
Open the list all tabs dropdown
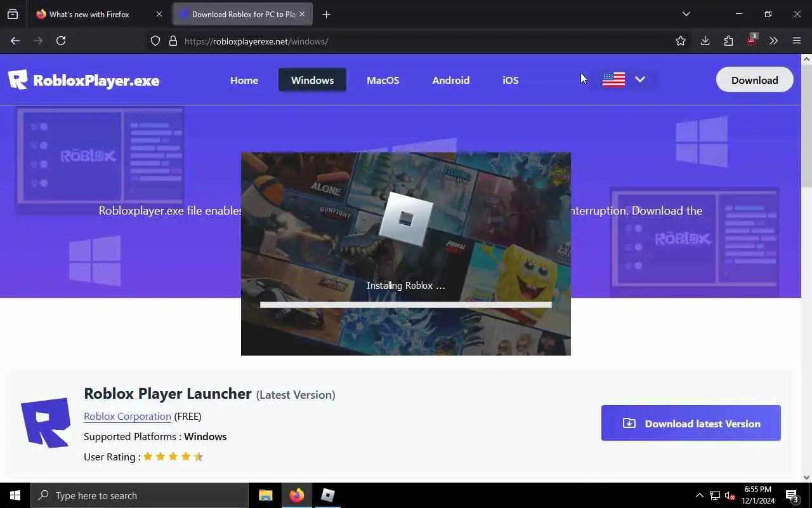point(686,14)
